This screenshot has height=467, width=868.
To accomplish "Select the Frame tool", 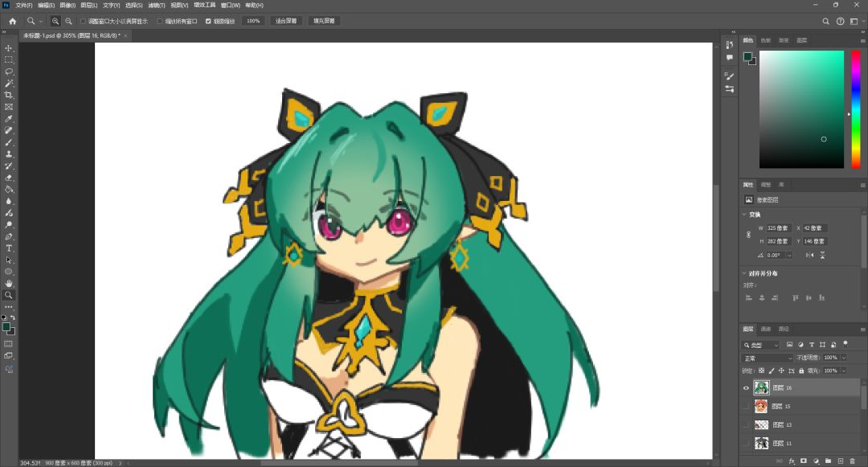I will (x=8, y=107).
